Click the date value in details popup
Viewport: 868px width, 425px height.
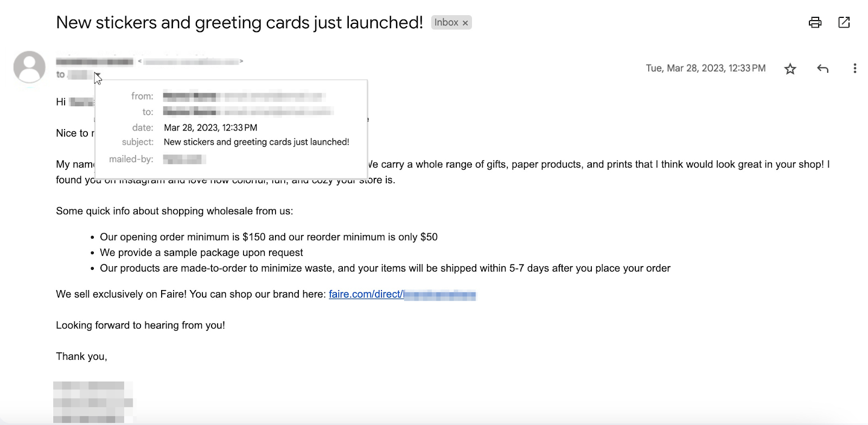pyautogui.click(x=210, y=127)
